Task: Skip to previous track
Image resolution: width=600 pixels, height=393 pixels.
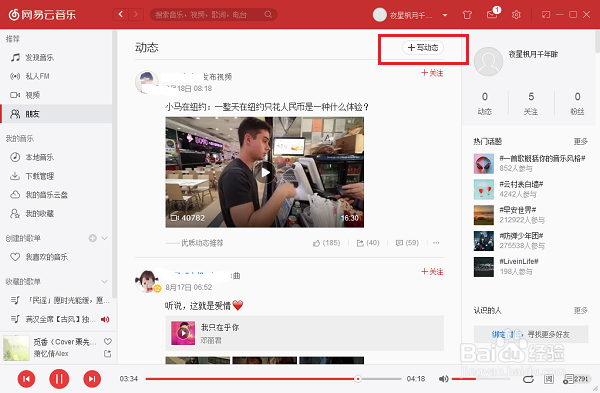Action: (x=26, y=379)
